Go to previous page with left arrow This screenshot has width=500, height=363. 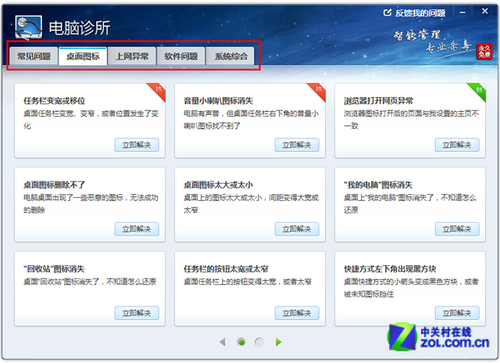pyautogui.click(x=223, y=342)
